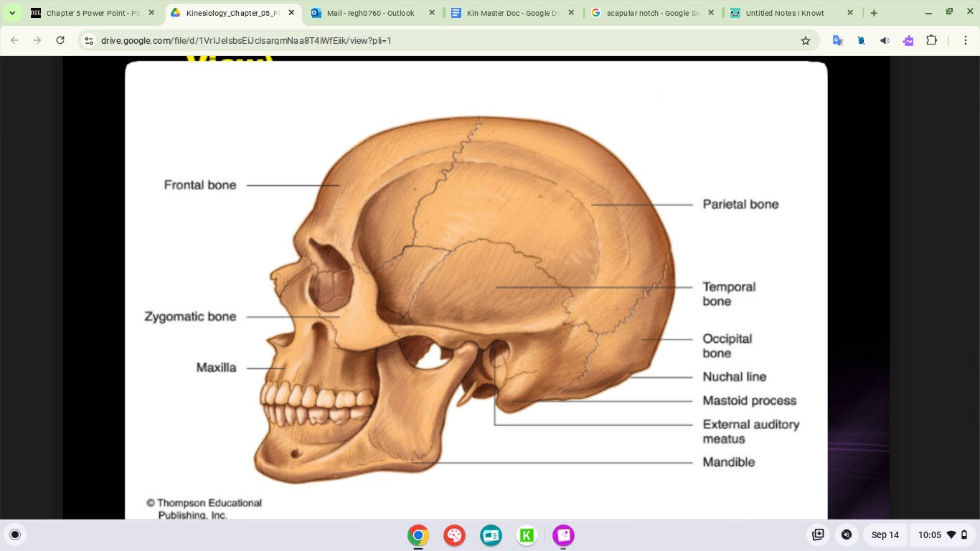Open the purple rw puzzle extension
This screenshot has height=551, width=980.
[x=908, y=41]
